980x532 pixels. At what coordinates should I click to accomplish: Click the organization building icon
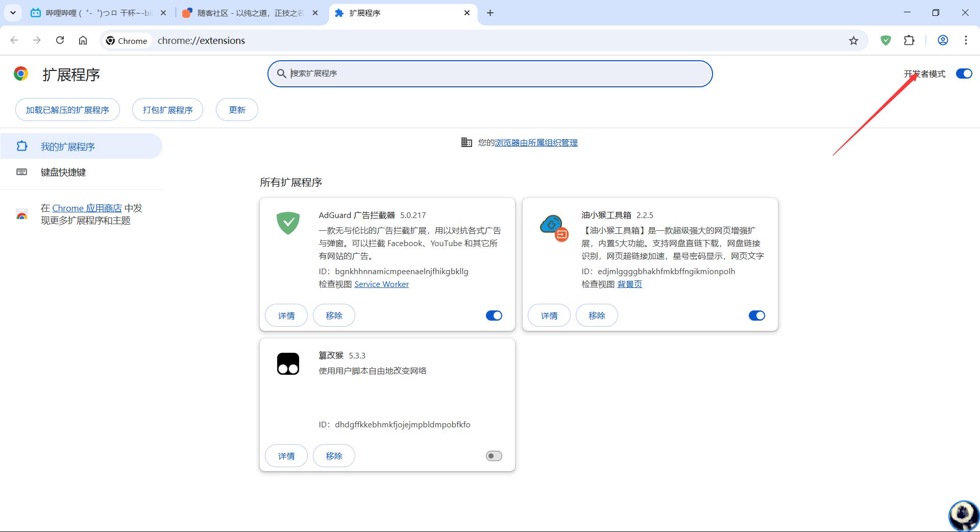pyautogui.click(x=467, y=142)
